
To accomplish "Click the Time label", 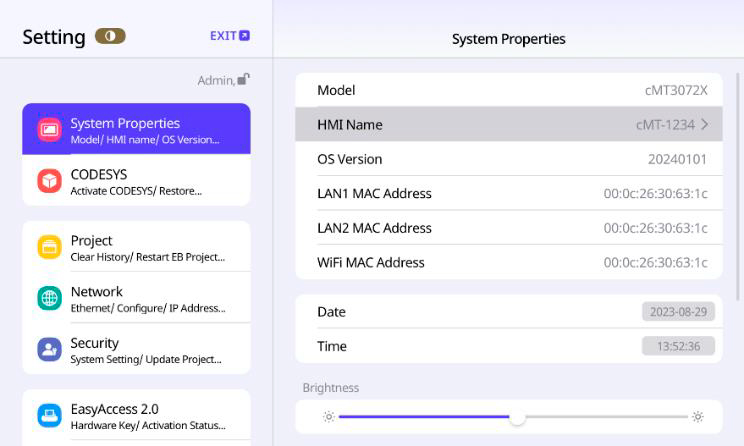I will point(332,346).
